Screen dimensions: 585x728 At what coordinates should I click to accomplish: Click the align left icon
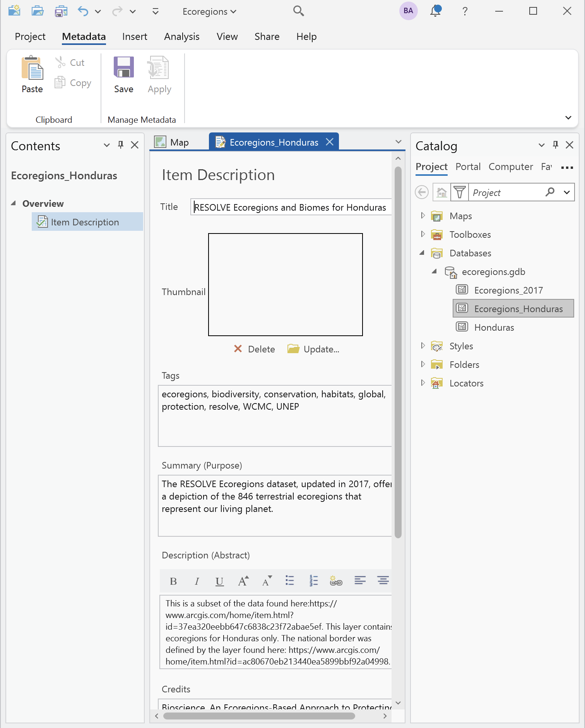[360, 580]
